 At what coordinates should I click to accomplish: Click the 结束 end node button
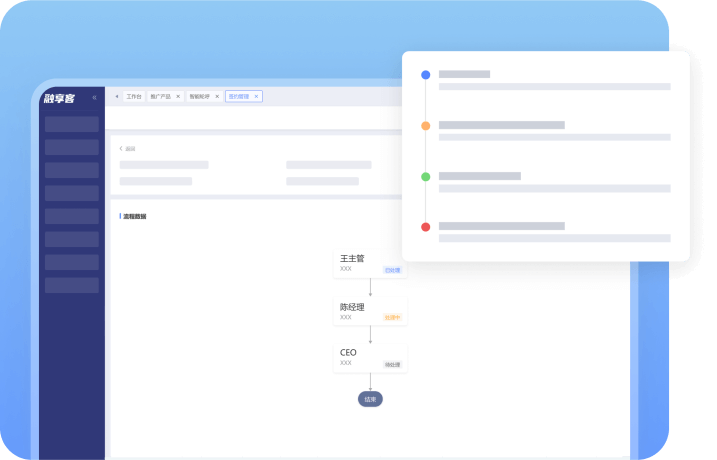370,399
